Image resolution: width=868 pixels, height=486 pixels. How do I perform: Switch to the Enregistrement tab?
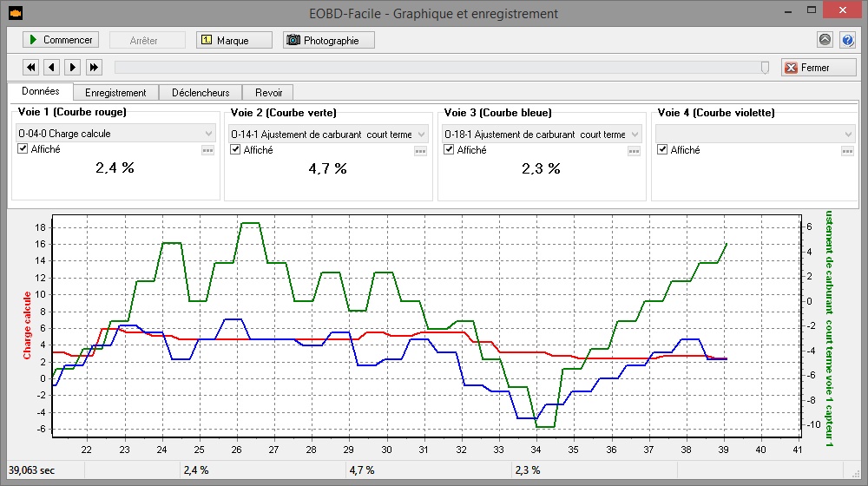pyautogui.click(x=115, y=92)
